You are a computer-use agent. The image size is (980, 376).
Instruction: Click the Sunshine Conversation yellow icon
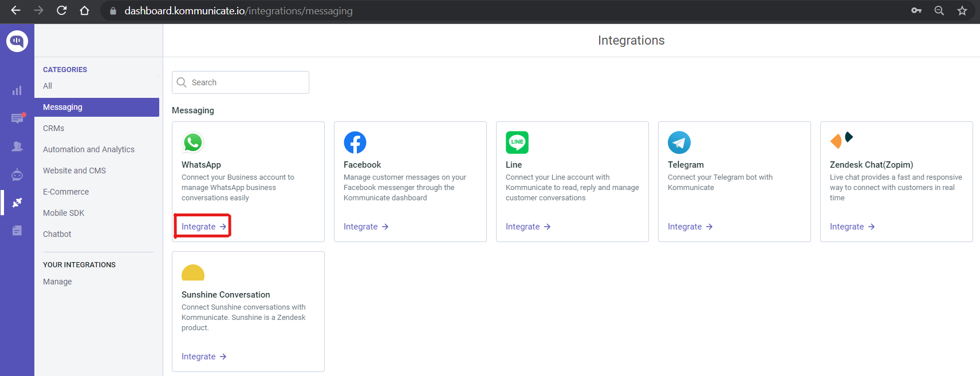(x=193, y=272)
